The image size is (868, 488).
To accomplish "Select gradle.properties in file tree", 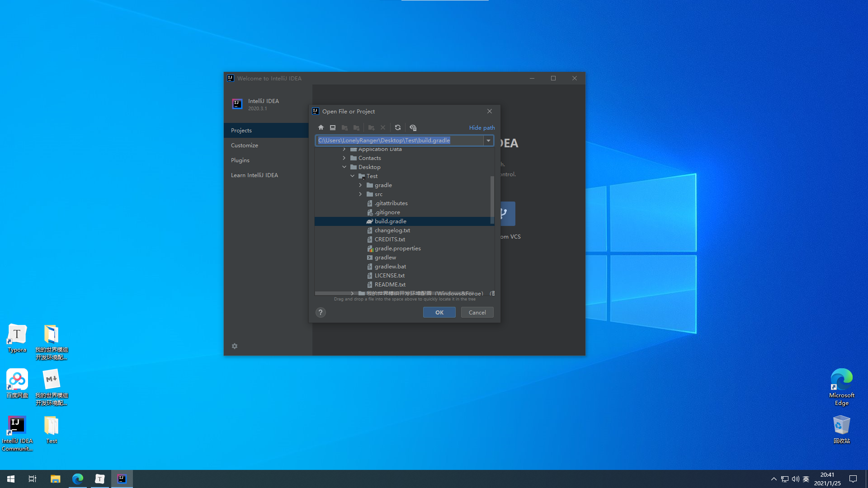I will coord(397,248).
